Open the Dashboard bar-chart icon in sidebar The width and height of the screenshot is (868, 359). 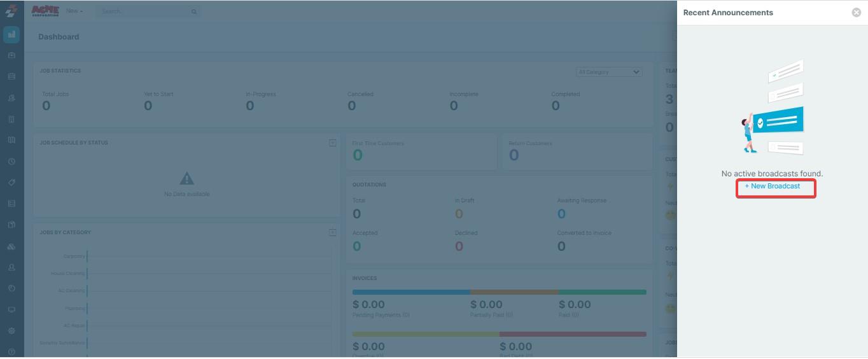pos(11,35)
